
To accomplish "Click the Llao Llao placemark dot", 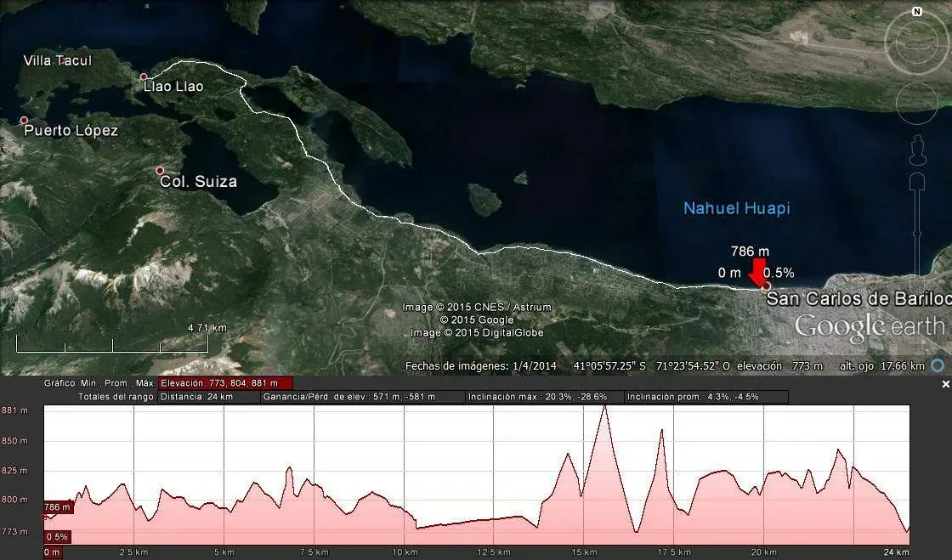I will point(144,77).
